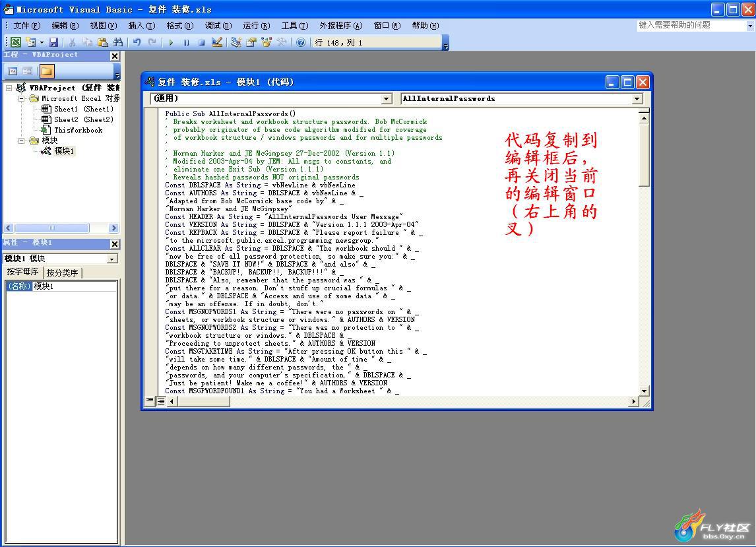Open the Object Browser icon
Image resolution: width=756 pixels, height=547 pixels.
[x=266, y=42]
